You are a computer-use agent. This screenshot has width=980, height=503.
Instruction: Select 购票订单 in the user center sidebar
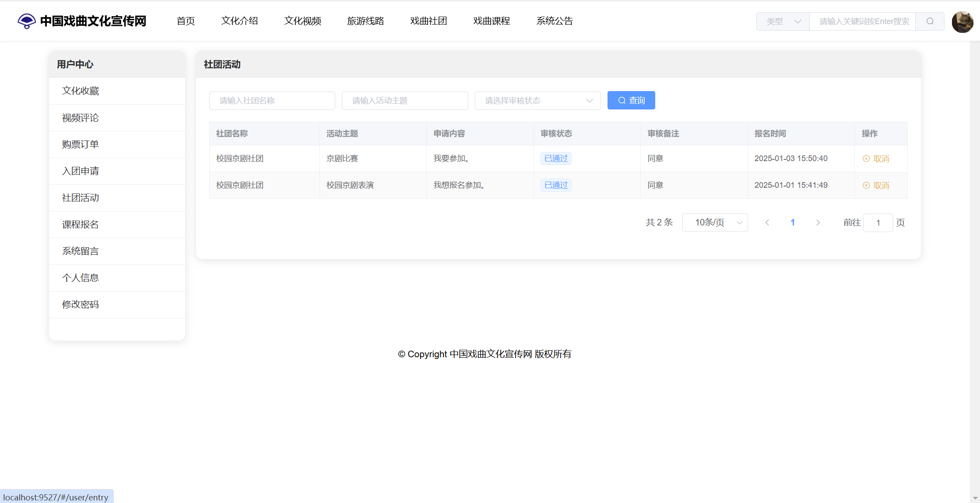[x=81, y=144]
